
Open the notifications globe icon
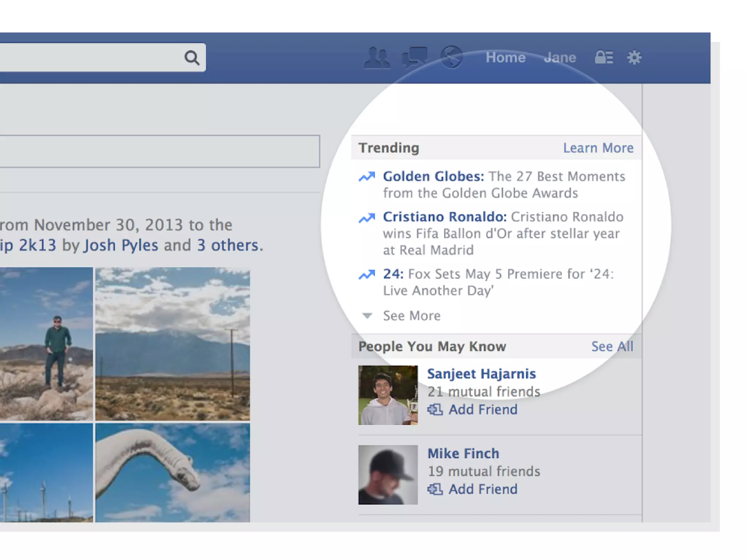[x=452, y=57]
